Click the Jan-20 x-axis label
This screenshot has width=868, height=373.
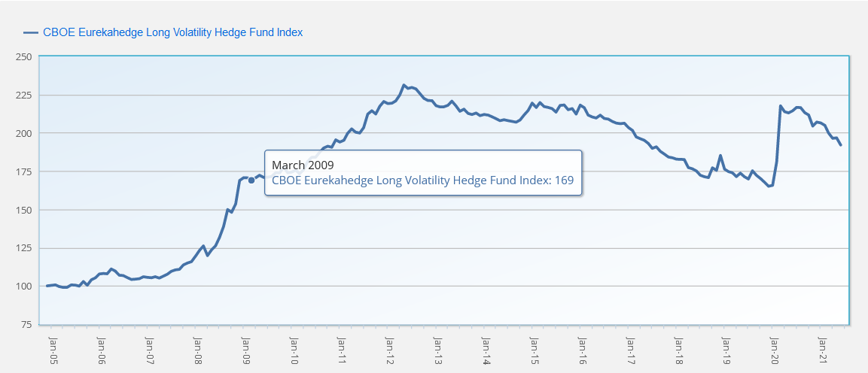(774, 349)
